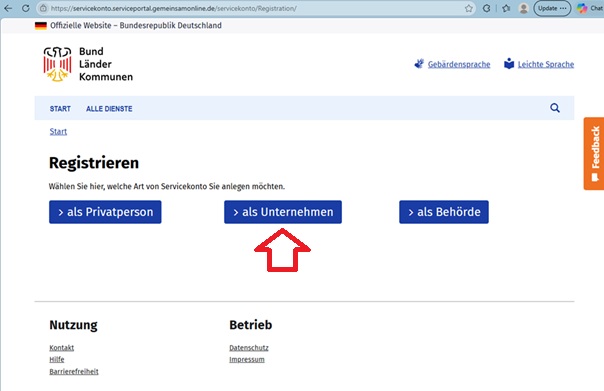Open the search magnifier icon
The image size is (604, 391).
555,108
